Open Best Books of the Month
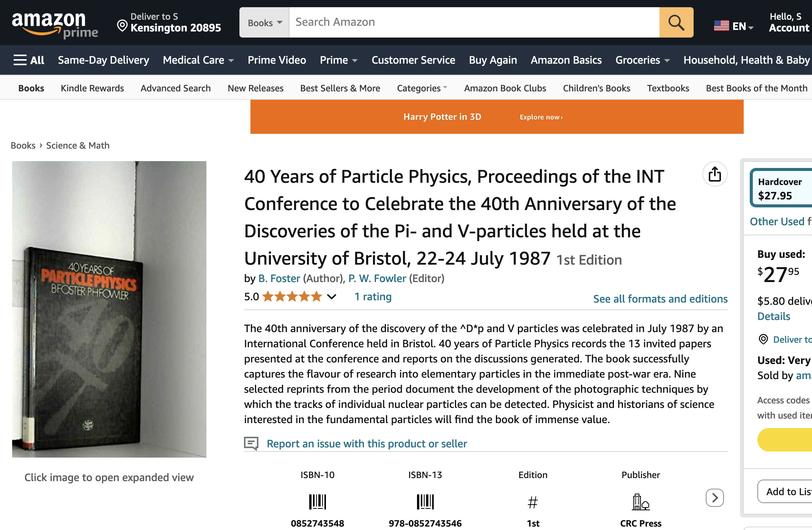This screenshot has width=812, height=530. (757, 88)
